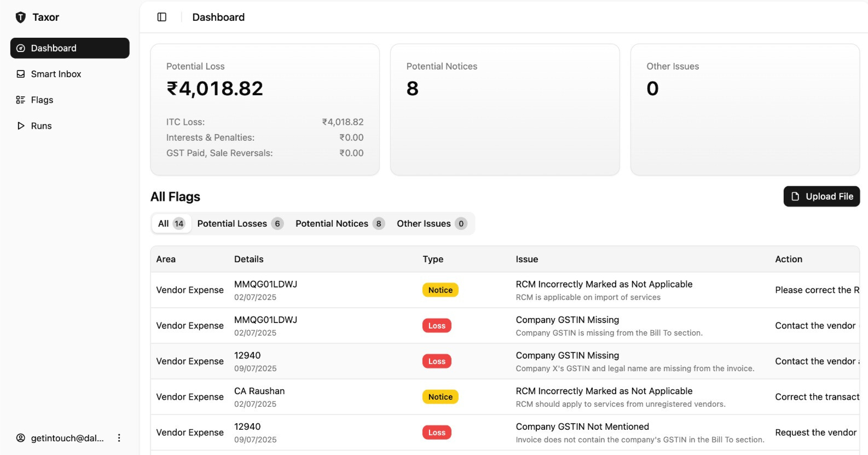868x455 pixels.
Task: Click the Potential Loss summary card
Action: pos(265,110)
